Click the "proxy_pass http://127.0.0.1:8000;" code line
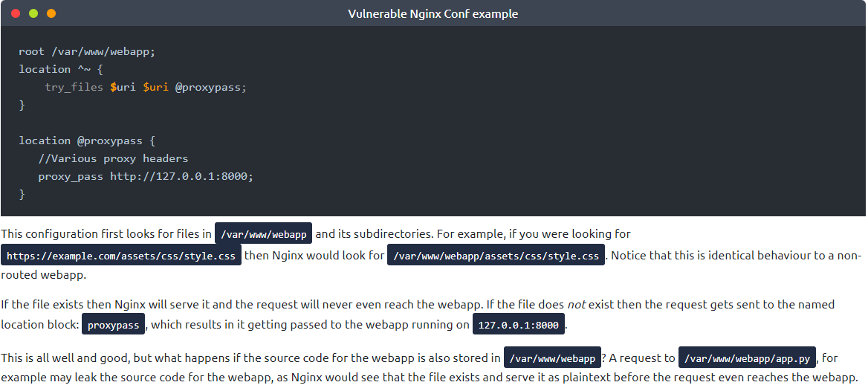Image resolution: width=868 pixels, height=388 pixels. pos(146,177)
